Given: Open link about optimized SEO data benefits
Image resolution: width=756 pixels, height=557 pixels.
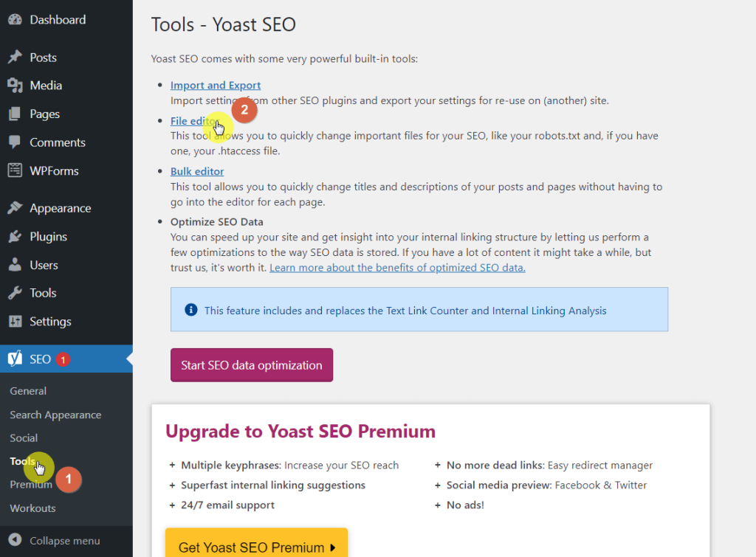Looking at the screenshot, I should point(397,268).
